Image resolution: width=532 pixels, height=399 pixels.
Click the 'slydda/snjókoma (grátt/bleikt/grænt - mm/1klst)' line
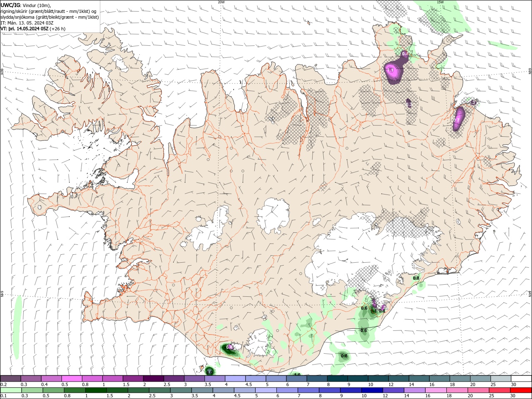[49, 17]
